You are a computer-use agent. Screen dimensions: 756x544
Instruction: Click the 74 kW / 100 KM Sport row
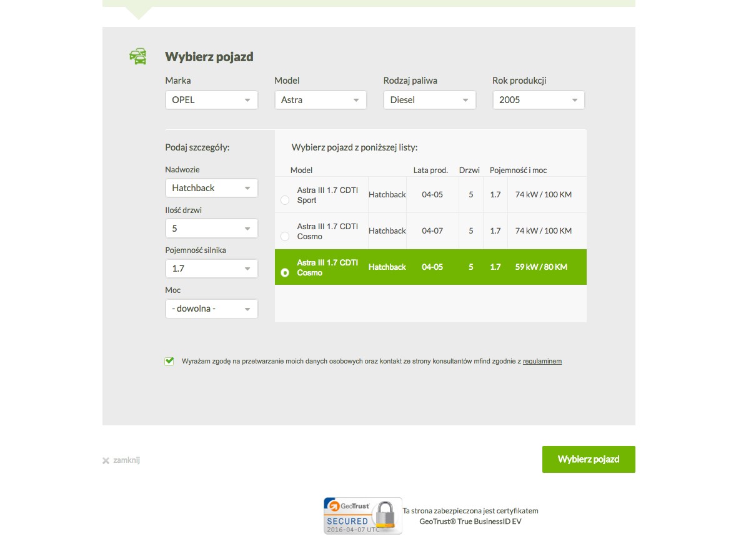542,195
